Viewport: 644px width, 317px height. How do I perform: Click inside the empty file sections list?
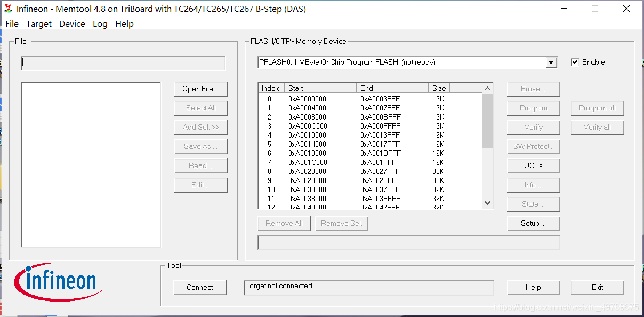91,164
